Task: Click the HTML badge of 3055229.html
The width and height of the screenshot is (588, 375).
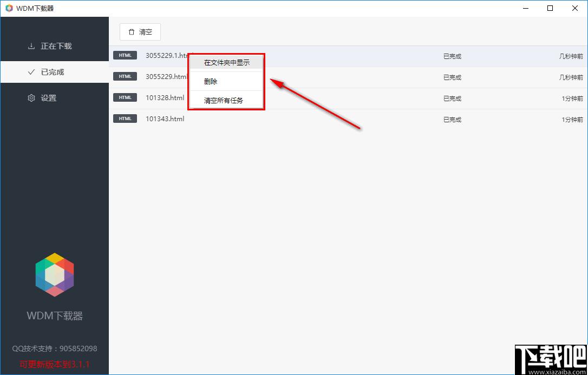Action: pyautogui.click(x=125, y=76)
